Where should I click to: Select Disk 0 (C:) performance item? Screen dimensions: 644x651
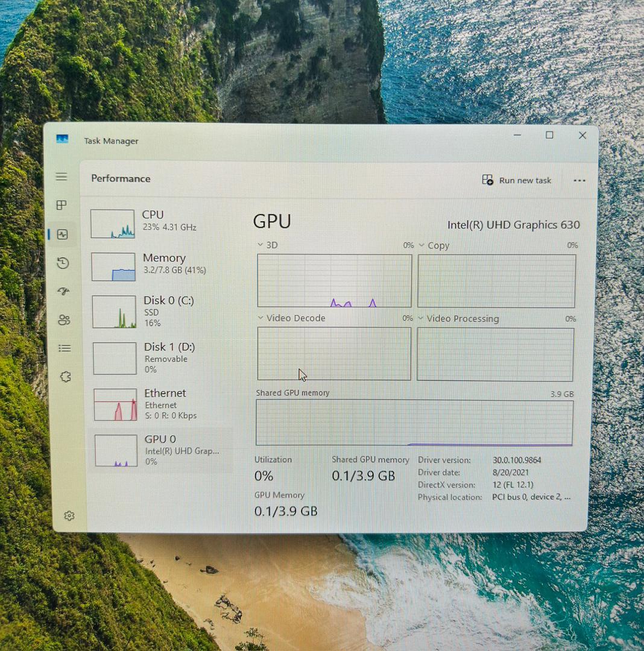(x=160, y=311)
